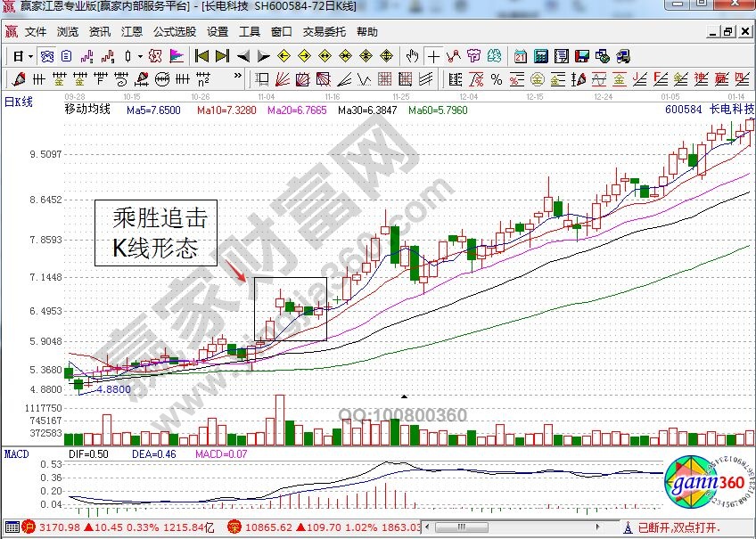Click the save-to-disk toolbar icon
Screen dimensions: 756x539
(x=583, y=55)
